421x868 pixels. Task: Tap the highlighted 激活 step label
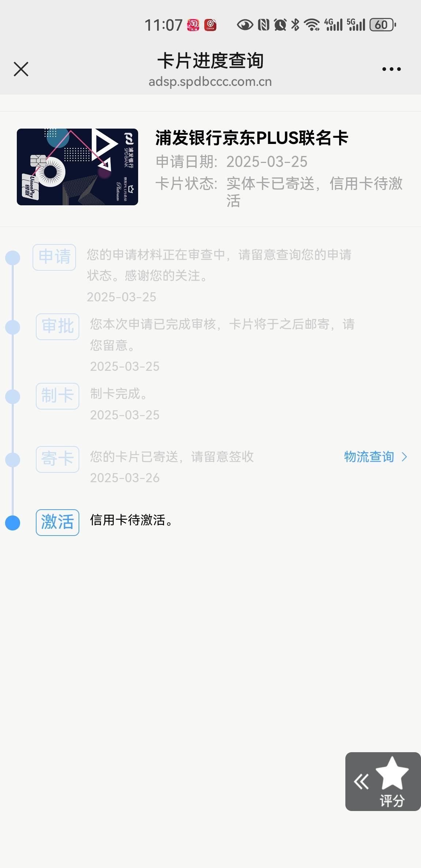point(57,522)
